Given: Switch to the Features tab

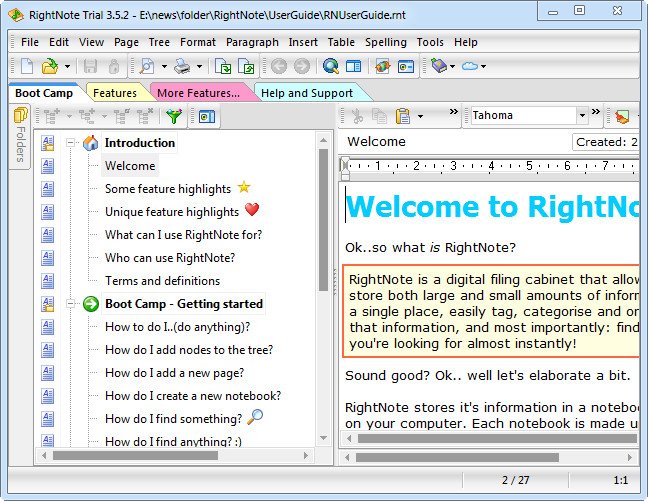Looking at the screenshot, I should (114, 93).
